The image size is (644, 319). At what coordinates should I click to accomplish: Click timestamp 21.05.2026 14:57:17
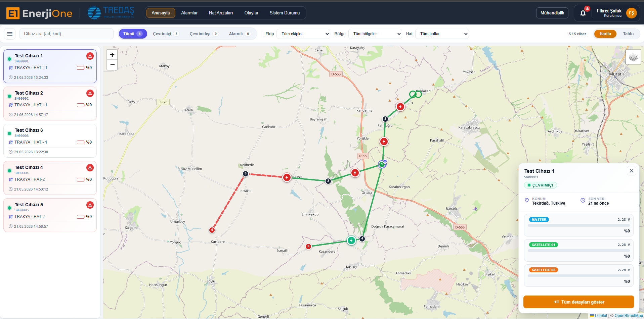[x=31, y=115]
